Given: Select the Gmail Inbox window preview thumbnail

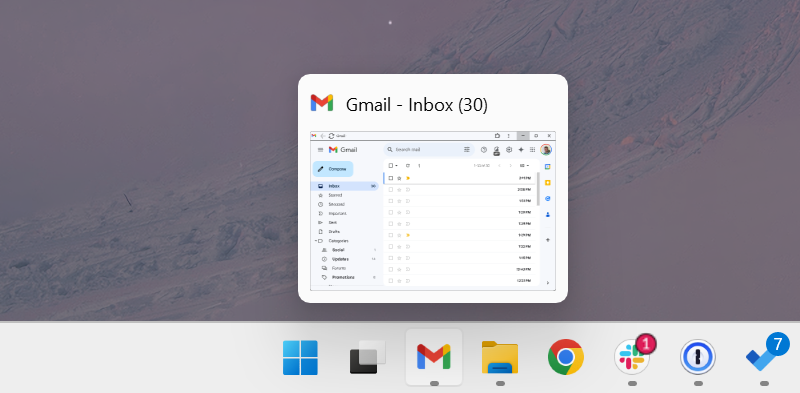Looking at the screenshot, I should 433,211.
